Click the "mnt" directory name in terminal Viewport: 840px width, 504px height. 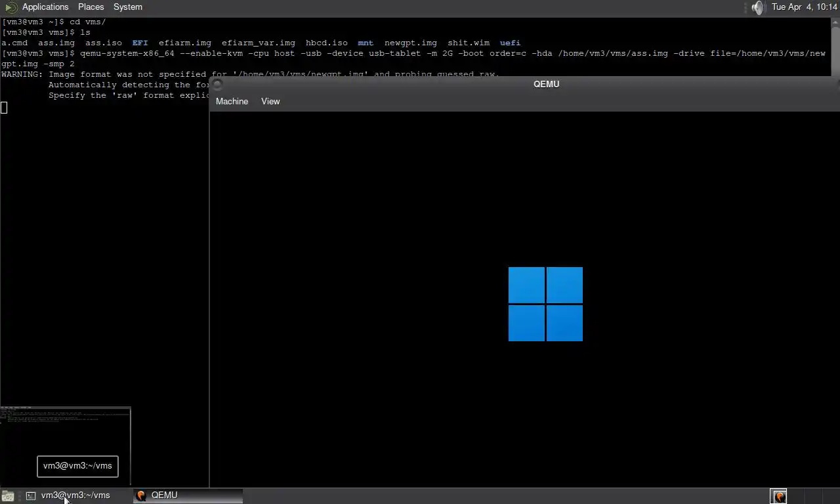coord(366,43)
